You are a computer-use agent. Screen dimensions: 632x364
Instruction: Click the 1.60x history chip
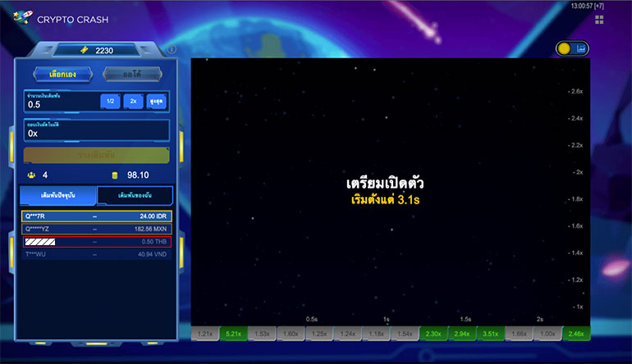tap(291, 334)
